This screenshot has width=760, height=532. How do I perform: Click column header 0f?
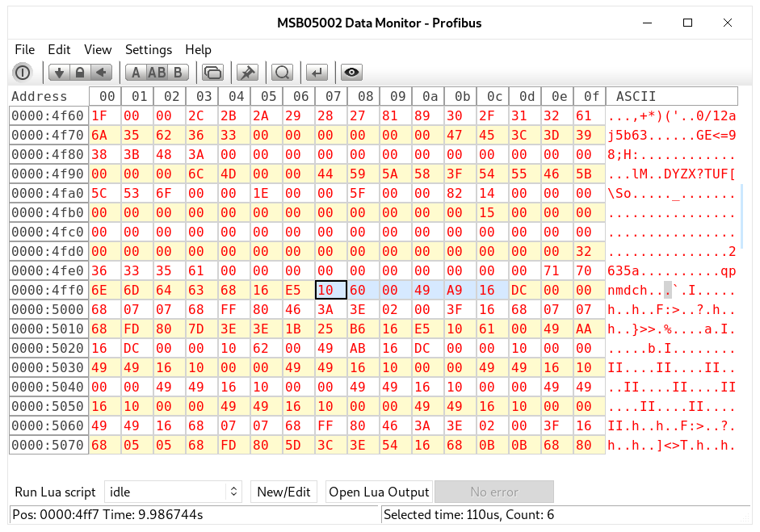click(590, 96)
